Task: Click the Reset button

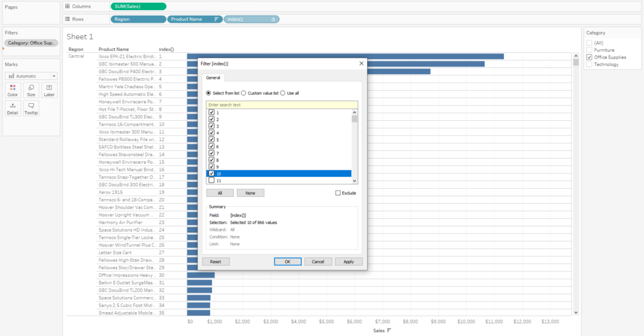Action: tap(216, 262)
